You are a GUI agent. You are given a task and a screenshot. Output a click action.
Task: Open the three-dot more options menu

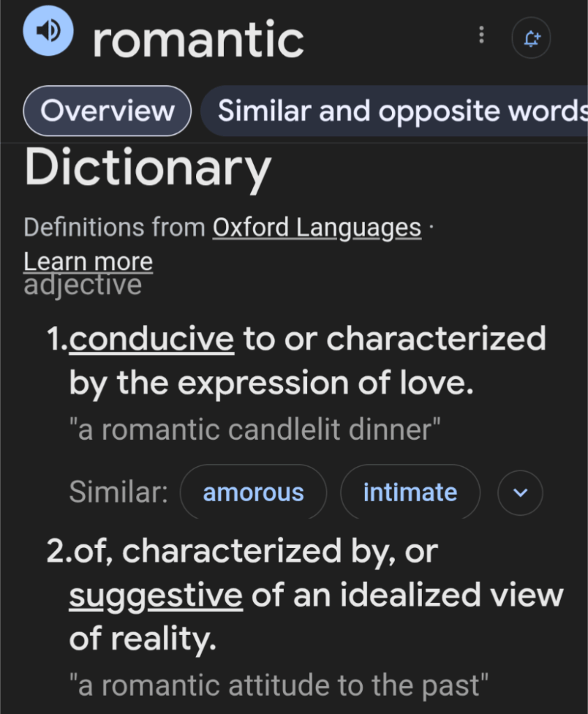tap(481, 36)
